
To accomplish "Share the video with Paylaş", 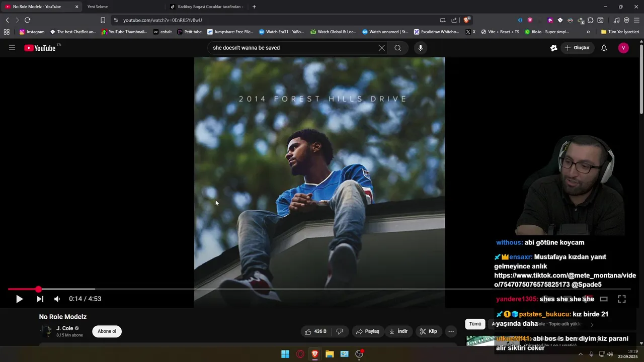I will click(x=367, y=331).
